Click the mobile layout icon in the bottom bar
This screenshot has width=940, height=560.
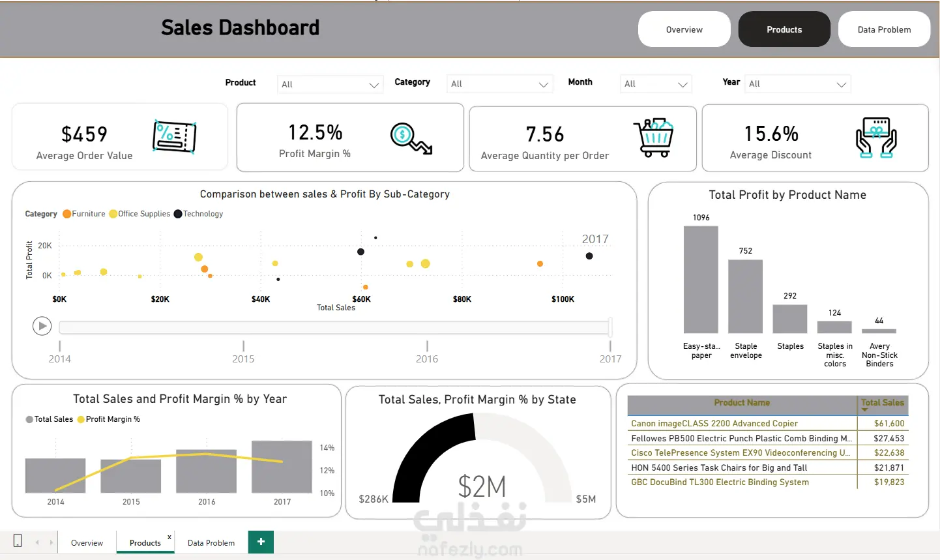18,540
